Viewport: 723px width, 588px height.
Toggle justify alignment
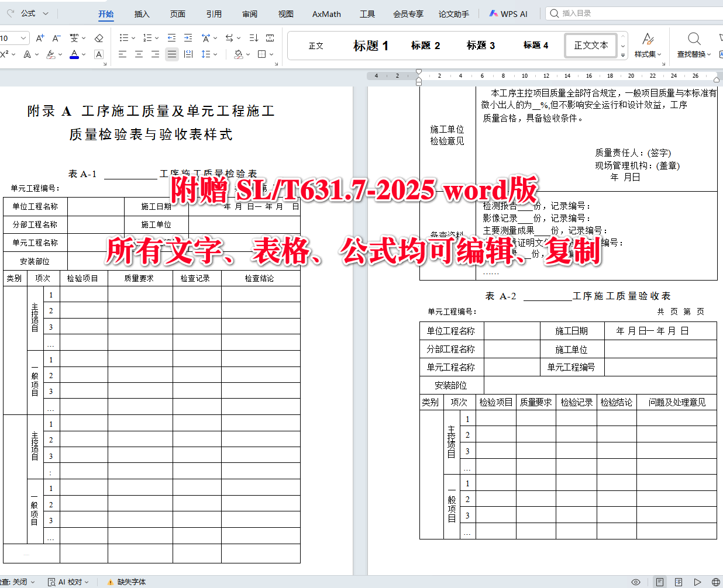(171, 54)
